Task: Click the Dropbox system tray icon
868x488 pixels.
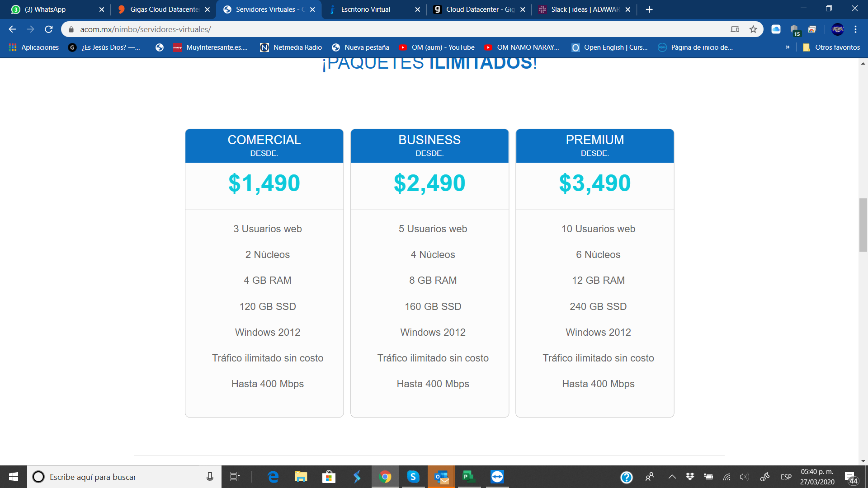Action: coord(690,477)
